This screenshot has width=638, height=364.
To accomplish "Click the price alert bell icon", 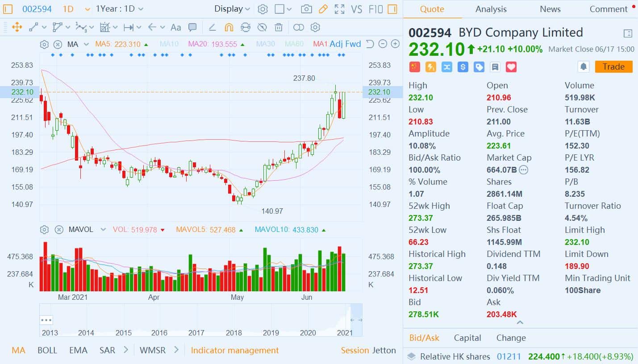I will pos(583,67).
